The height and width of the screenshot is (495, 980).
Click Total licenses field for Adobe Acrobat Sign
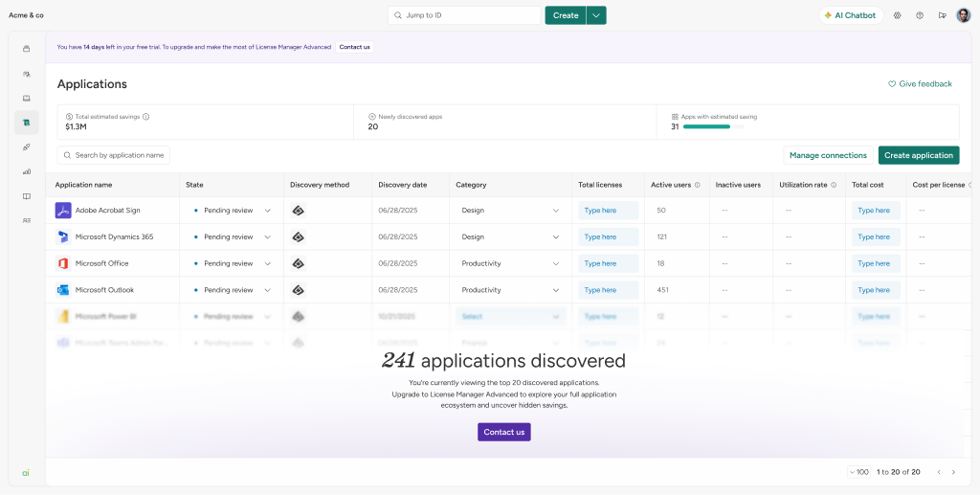pos(608,211)
